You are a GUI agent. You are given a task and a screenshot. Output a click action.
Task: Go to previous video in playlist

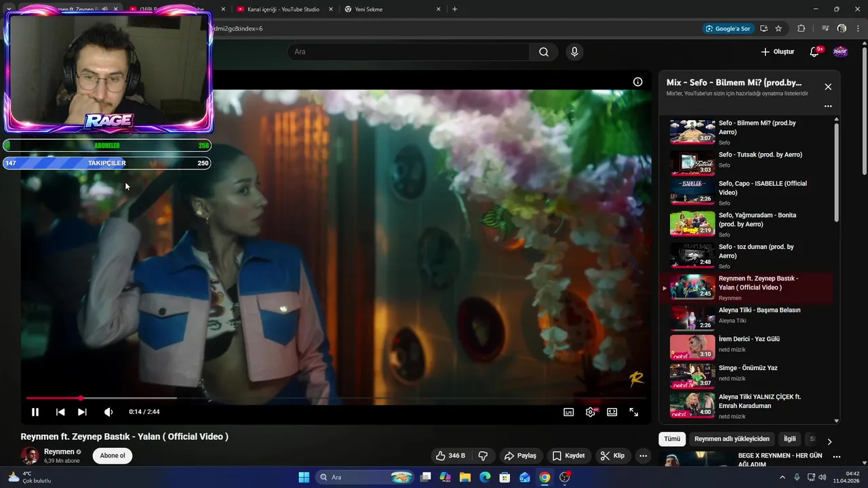[x=60, y=412]
